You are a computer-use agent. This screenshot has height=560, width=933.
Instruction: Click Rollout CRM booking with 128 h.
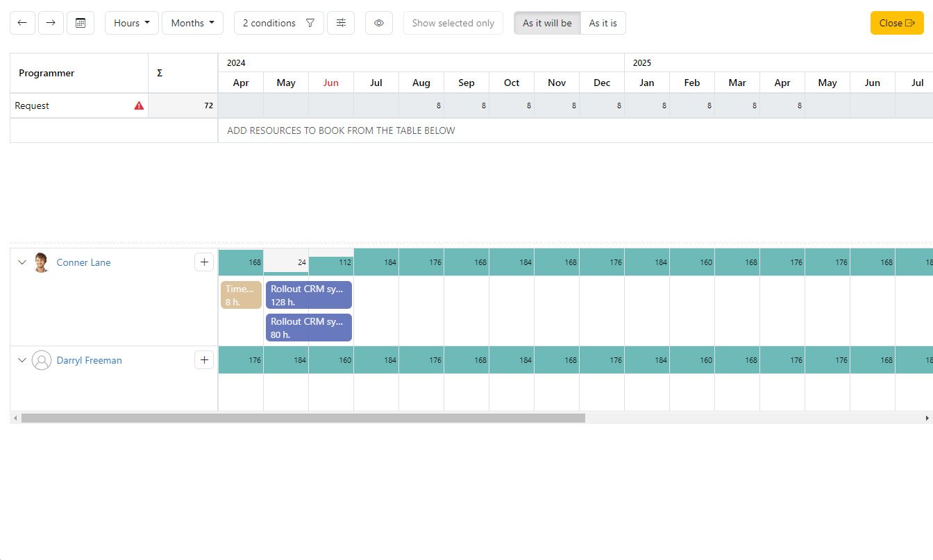(x=309, y=295)
